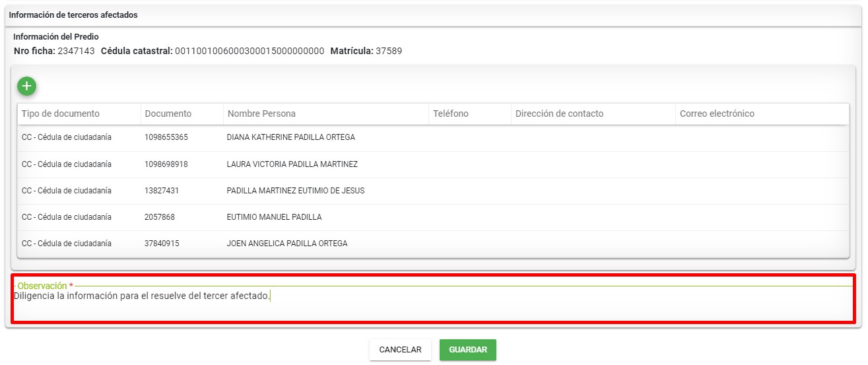Image resolution: width=868 pixels, height=365 pixels.
Task: Click document number 37840915
Action: [x=162, y=244]
